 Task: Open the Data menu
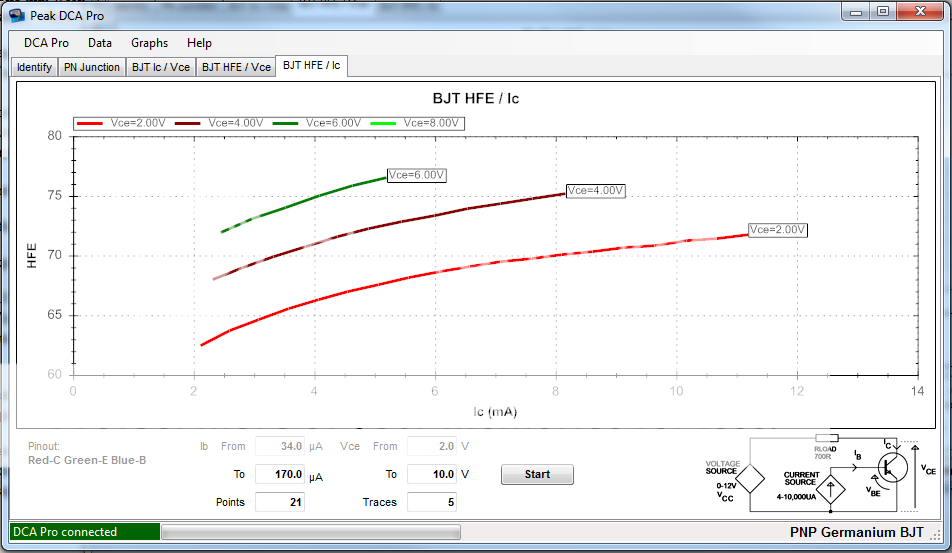pyautogui.click(x=99, y=43)
